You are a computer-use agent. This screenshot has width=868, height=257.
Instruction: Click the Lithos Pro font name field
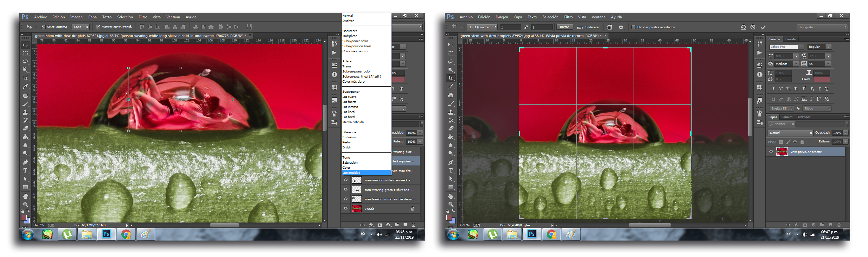pyautogui.click(x=783, y=47)
